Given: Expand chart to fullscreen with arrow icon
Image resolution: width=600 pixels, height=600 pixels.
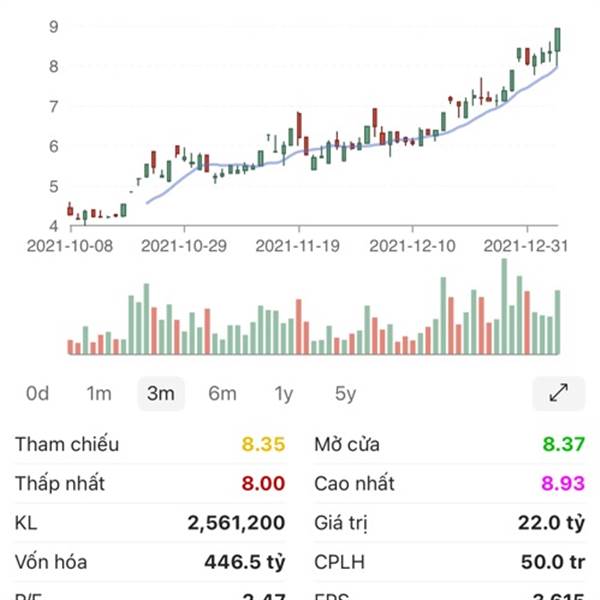Looking at the screenshot, I should pos(558,393).
